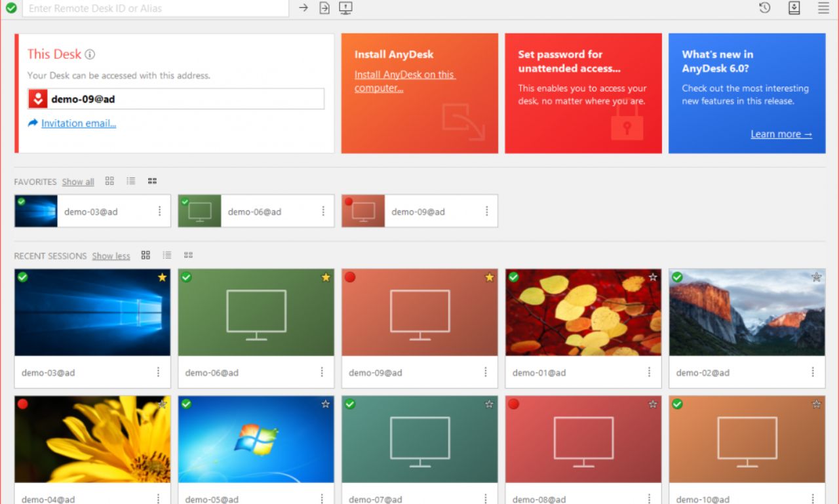Open the hamburger main menu

click(823, 8)
